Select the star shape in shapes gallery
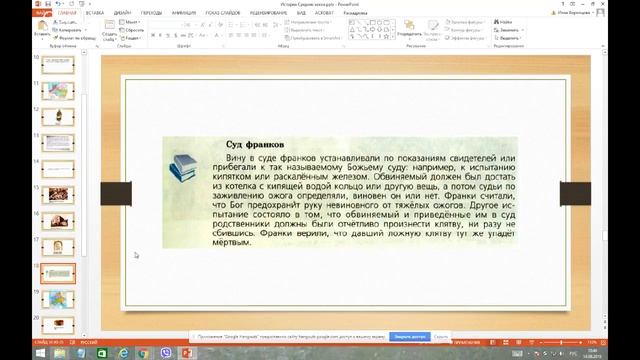This screenshot has height=360, width=640. click(386, 37)
